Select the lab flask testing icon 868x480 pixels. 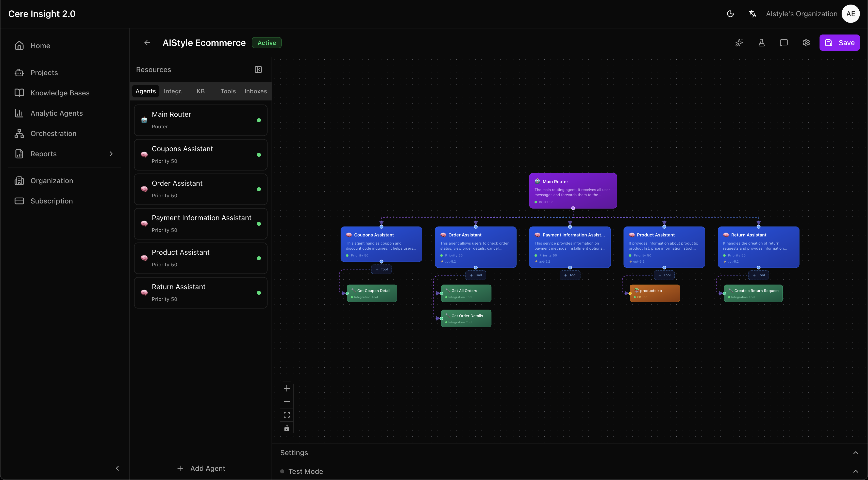(x=761, y=42)
